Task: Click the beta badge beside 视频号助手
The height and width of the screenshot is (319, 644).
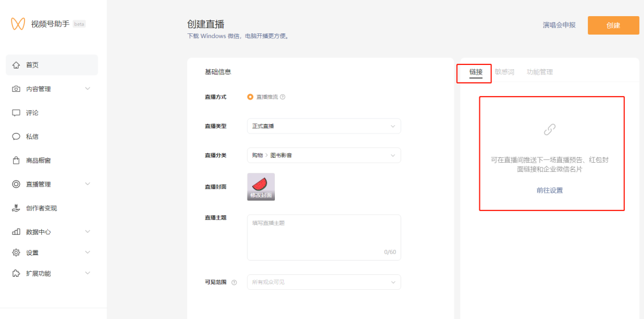Action: click(x=79, y=24)
